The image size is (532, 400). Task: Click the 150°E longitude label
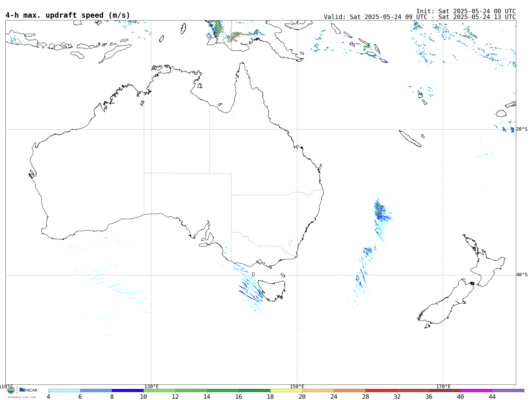(297, 386)
